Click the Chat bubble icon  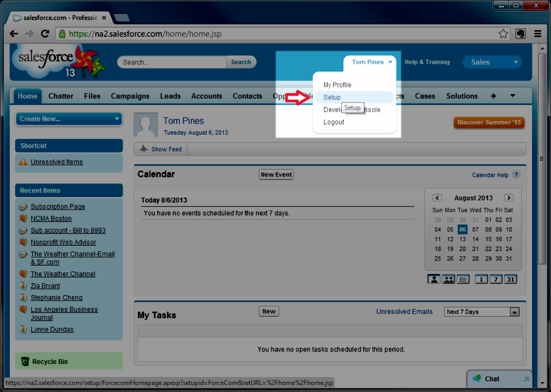click(477, 378)
